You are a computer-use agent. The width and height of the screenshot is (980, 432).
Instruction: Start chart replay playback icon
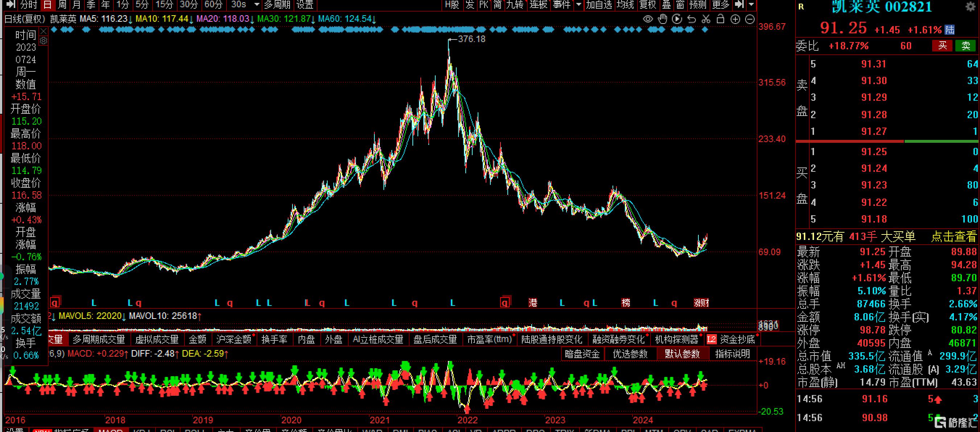click(x=677, y=19)
